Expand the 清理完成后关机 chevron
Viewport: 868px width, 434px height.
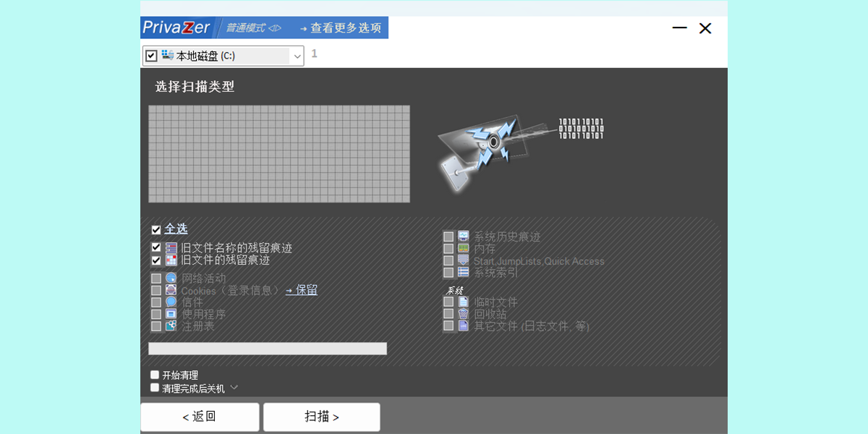click(233, 388)
